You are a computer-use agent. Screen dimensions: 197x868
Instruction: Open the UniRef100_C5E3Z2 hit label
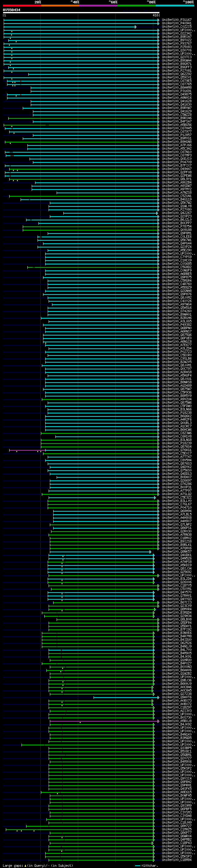point(176,498)
